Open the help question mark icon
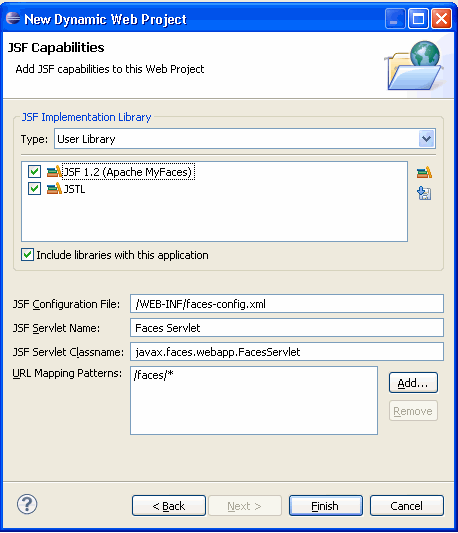Image resolution: width=458 pixels, height=533 pixels. [x=27, y=504]
